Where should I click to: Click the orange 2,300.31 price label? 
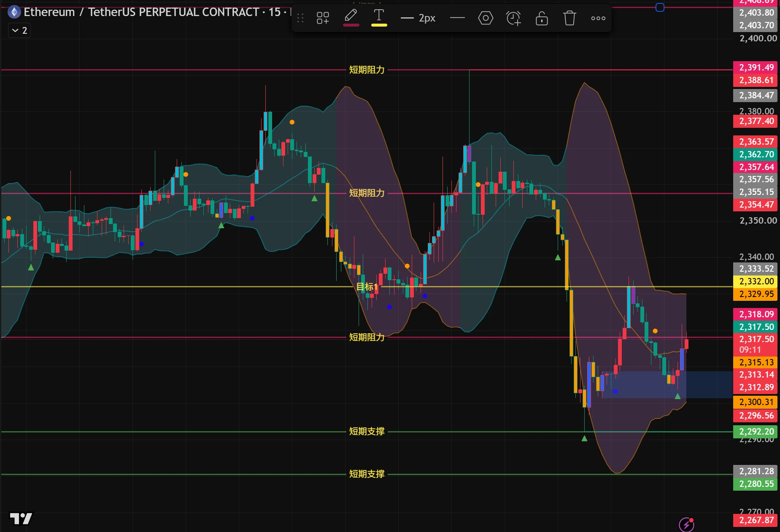point(756,402)
